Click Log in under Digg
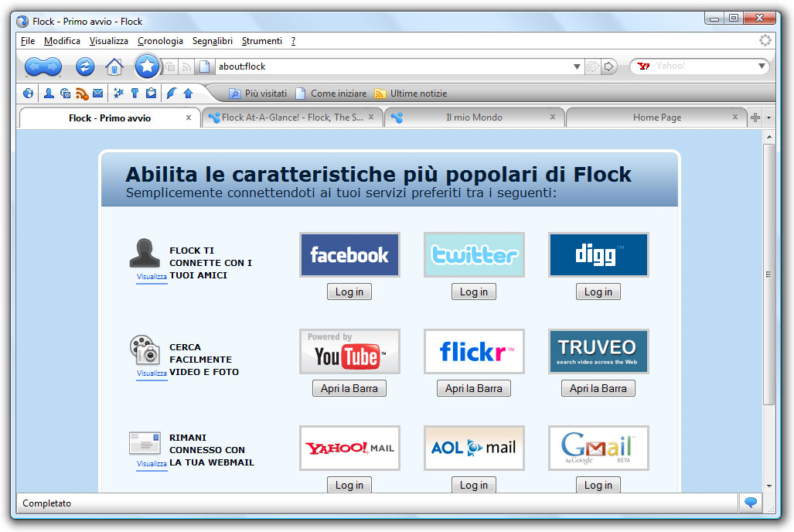 598,292
